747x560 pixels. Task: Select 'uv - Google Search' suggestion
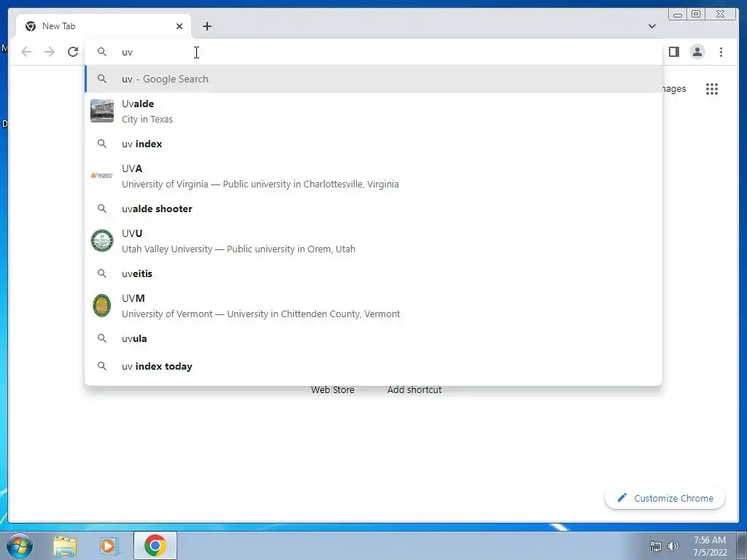(373, 79)
